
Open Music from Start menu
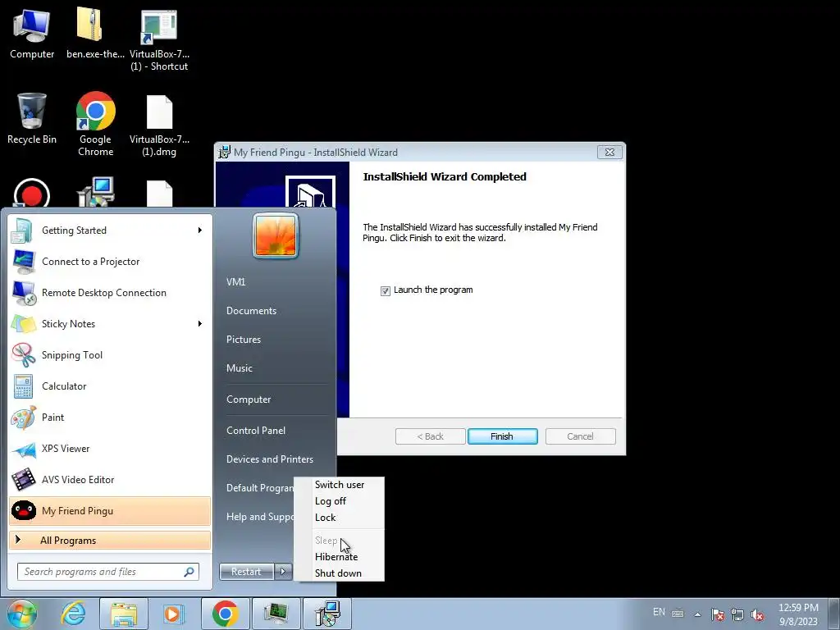pos(240,368)
